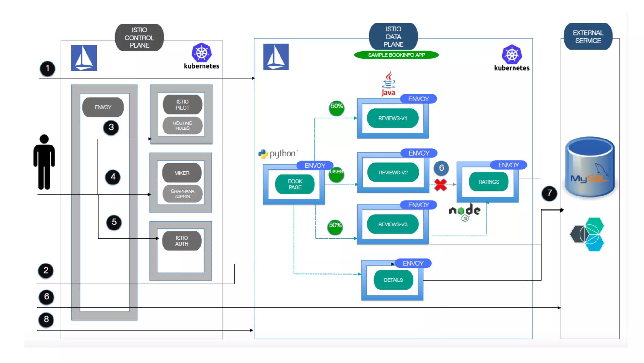Click the Node.js logo below Ratings
This screenshot has height=363, width=644.
click(x=464, y=212)
